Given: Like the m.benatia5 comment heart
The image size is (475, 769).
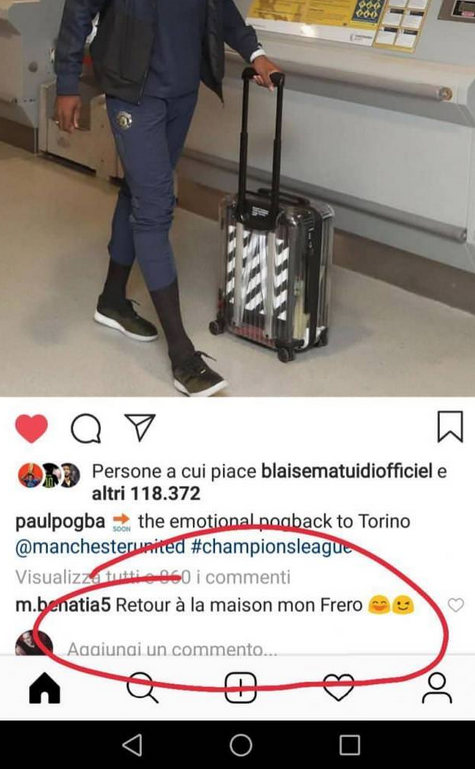Looking at the screenshot, I should (x=456, y=605).
